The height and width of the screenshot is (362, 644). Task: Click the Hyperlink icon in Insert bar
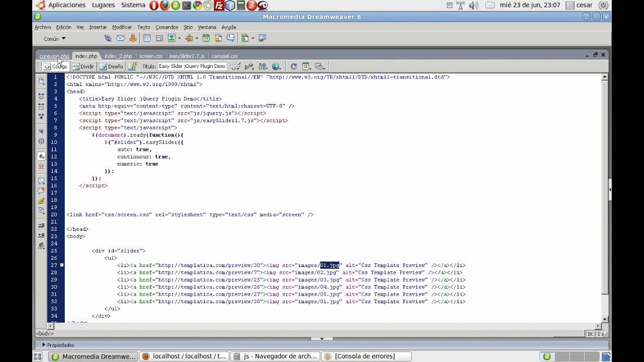tap(108, 38)
